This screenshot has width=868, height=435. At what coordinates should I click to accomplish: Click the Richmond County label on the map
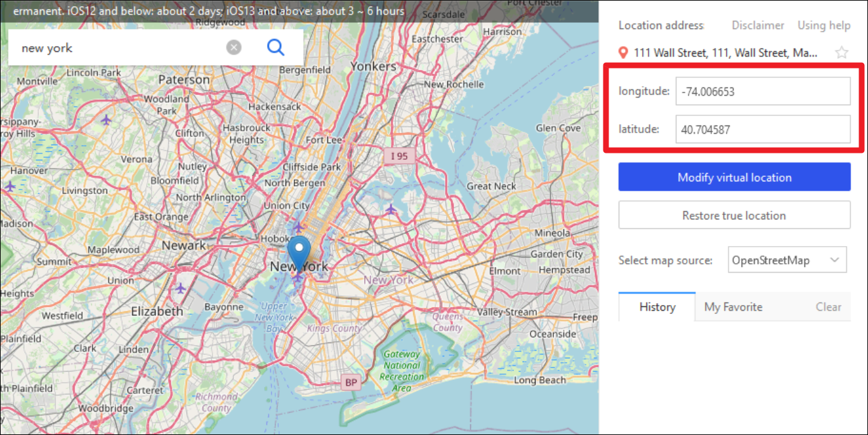[216, 402]
